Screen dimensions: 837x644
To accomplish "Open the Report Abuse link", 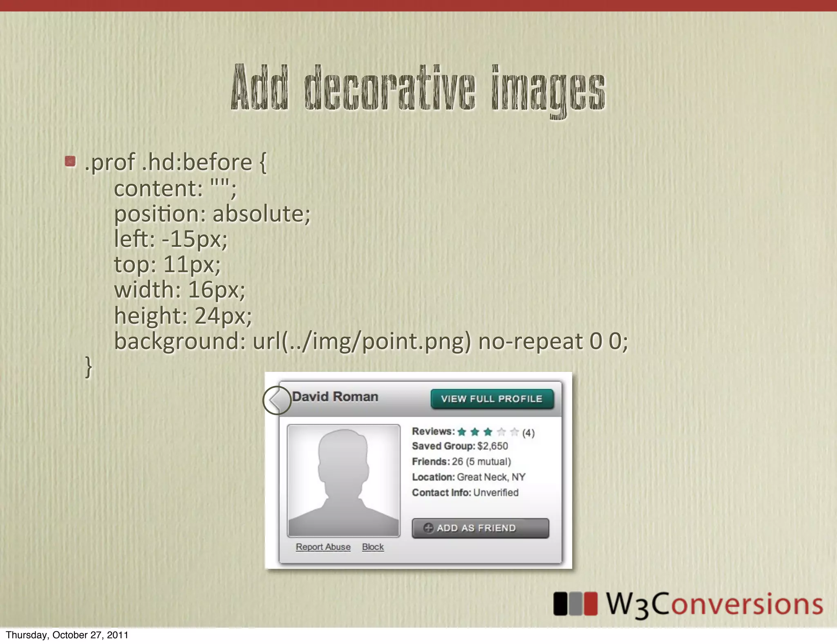I will [323, 547].
